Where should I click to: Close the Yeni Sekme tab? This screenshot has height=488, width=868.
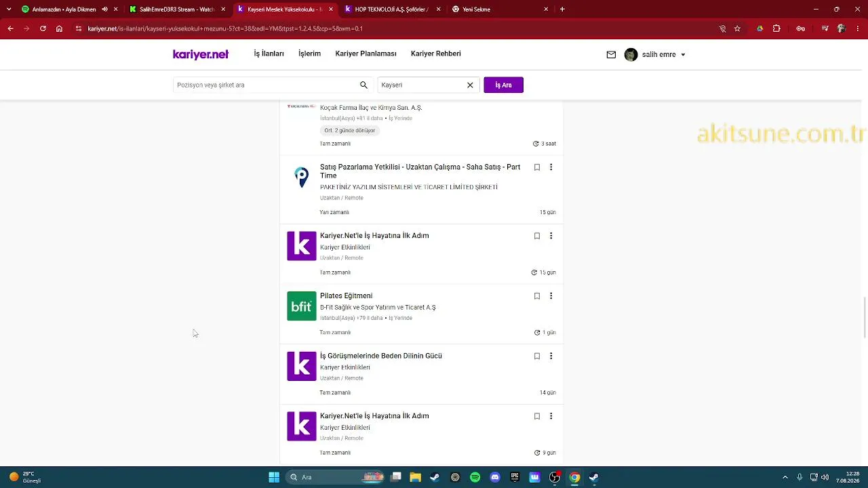click(x=547, y=9)
